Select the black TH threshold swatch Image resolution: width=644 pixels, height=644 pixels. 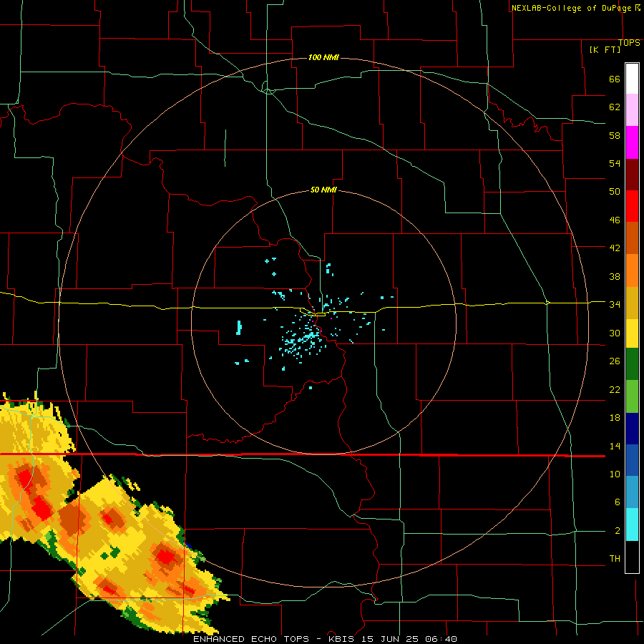(x=632, y=557)
